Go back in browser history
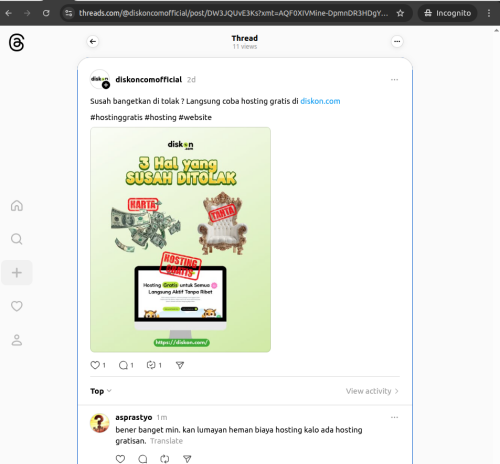Viewport: 500px width, 464px height. (9, 13)
